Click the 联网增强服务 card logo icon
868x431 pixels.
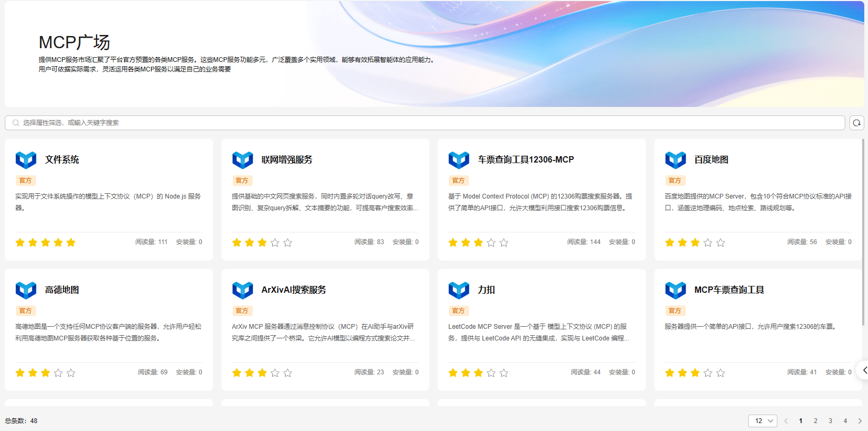point(243,159)
